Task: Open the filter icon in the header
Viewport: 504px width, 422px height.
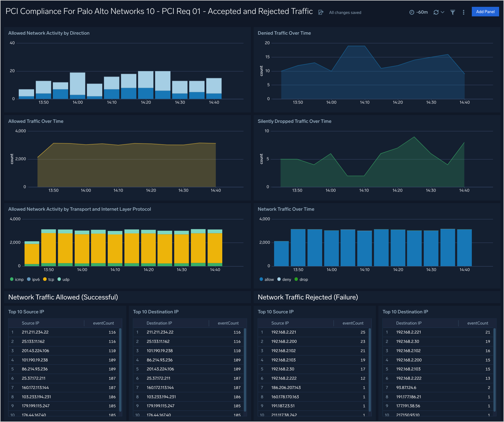Action: (x=452, y=13)
